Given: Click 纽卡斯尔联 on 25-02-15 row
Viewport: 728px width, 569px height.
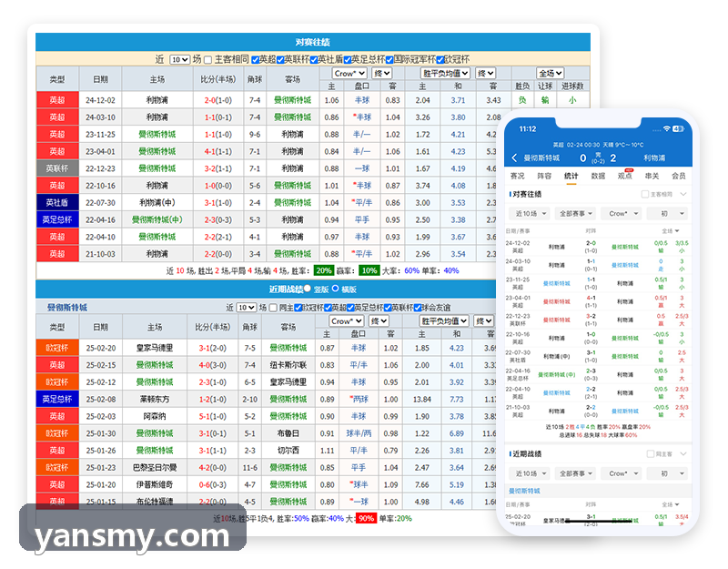Looking at the screenshot, I should (x=288, y=365).
